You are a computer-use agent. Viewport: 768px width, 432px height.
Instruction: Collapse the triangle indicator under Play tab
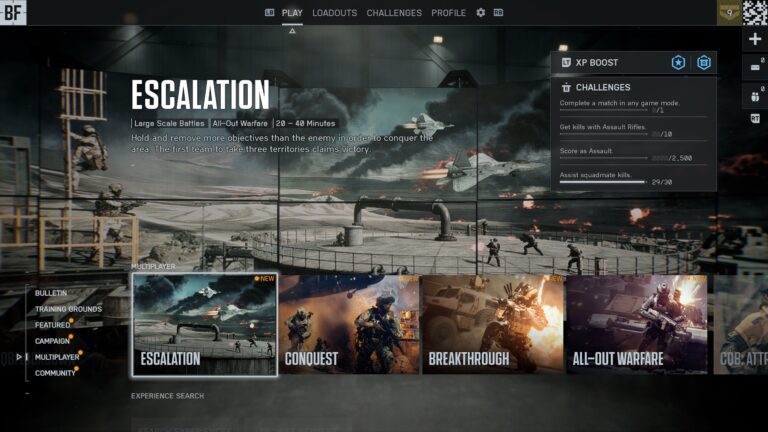(292, 31)
